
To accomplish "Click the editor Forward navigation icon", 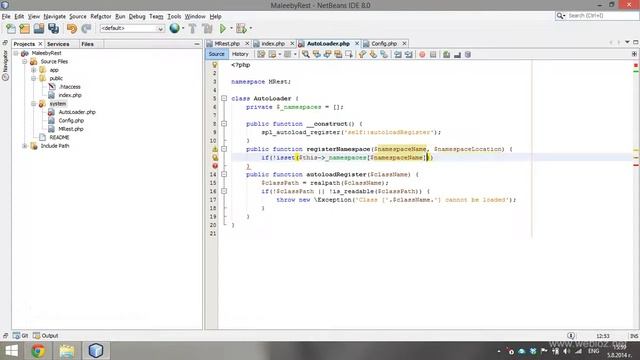I will 288,54.
